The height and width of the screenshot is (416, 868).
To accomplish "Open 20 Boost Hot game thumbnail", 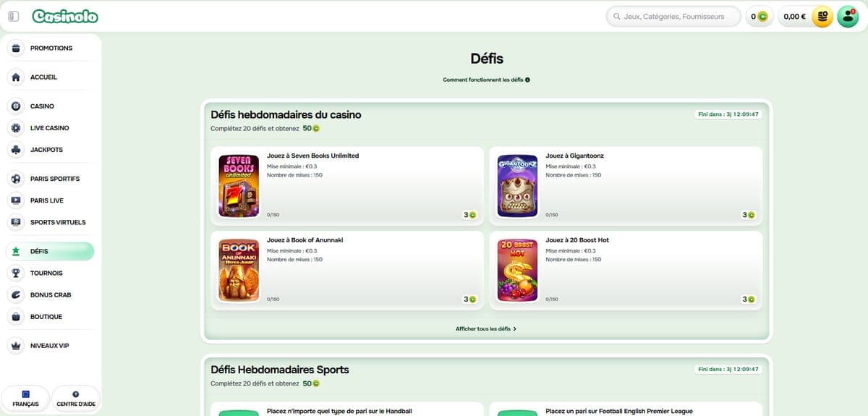I will [x=517, y=271].
